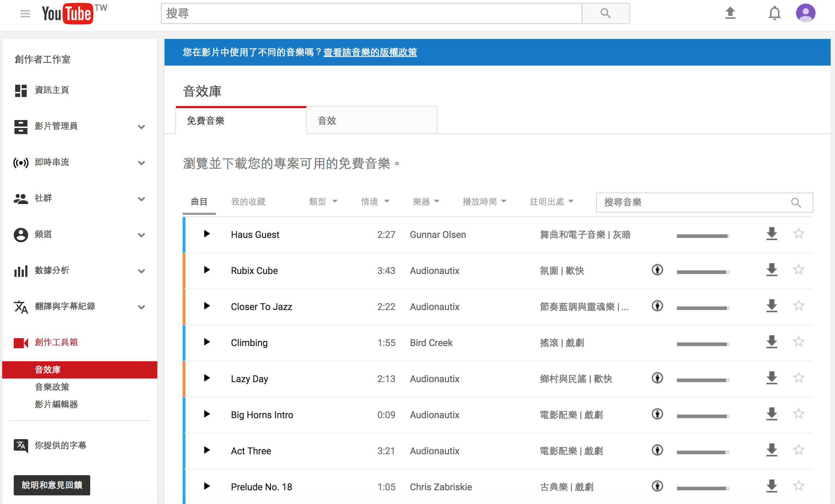The height and width of the screenshot is (504, 835).
Task: Play the Act Three track
Action: pos(207,450)
